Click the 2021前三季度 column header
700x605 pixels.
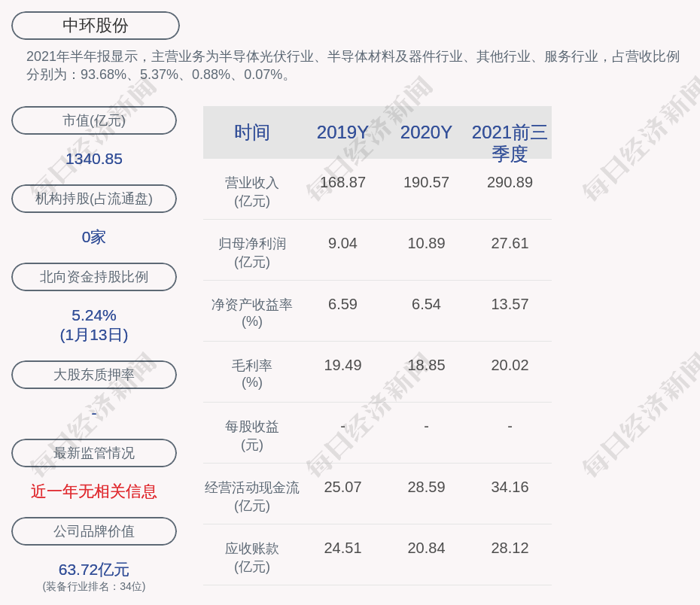pyautogui.click(x=510, y=142)
